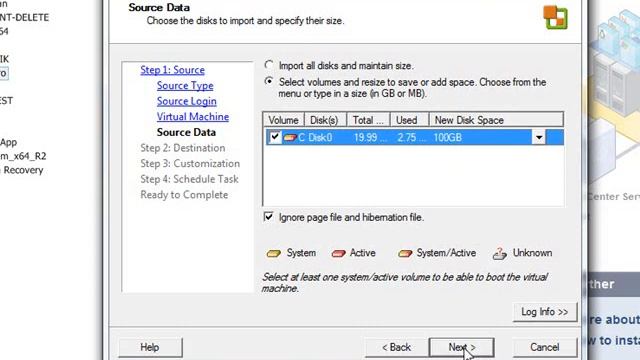Select volumes and resize radio option
The height and width of the screenshot is (360, 640).
pos(269,81)
